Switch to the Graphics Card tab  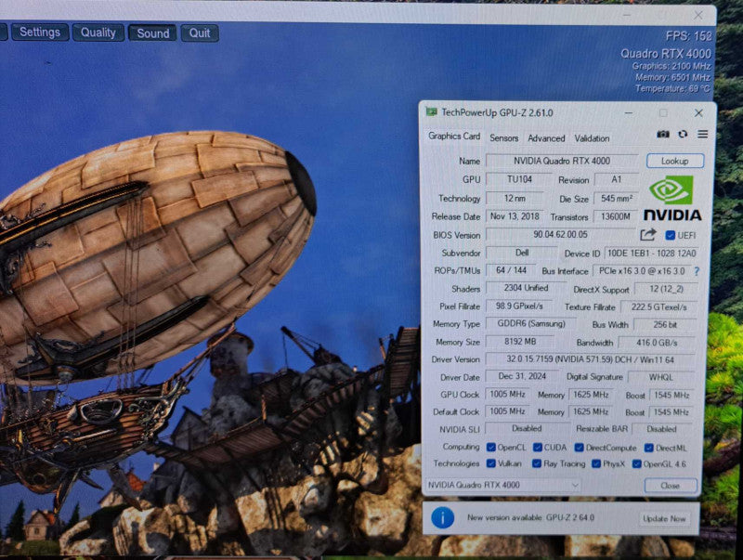coord(454,137)
